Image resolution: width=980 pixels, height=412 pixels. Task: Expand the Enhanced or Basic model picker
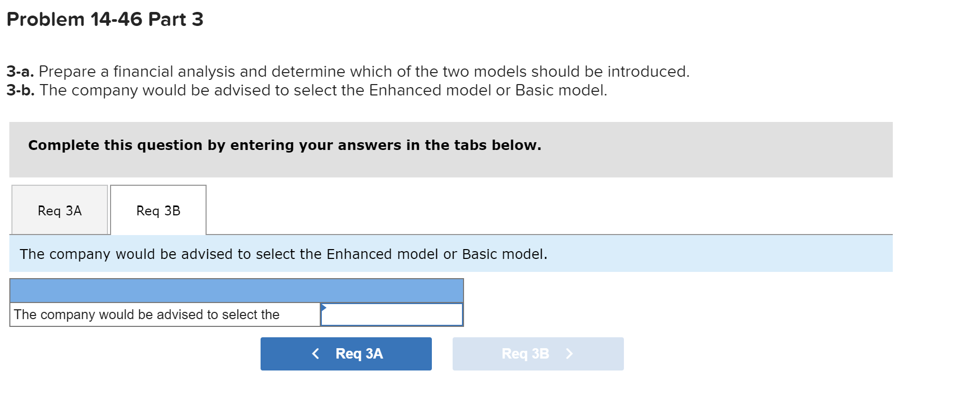click(391, 314)
